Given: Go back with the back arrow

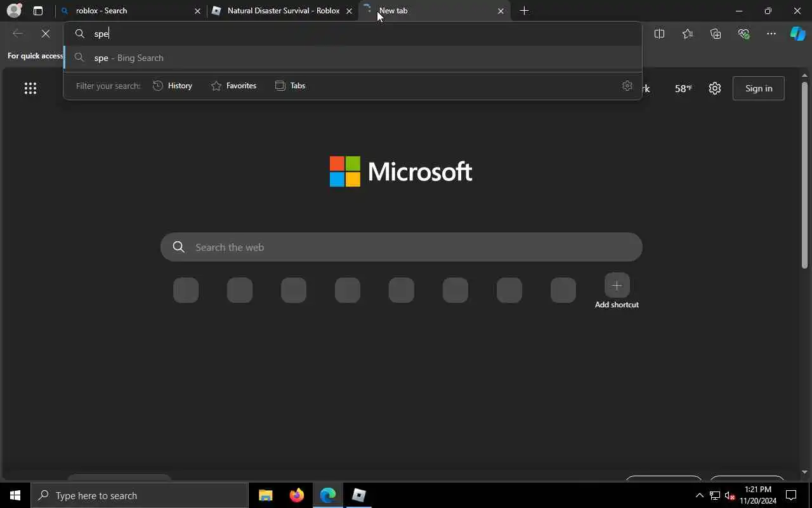Looking at the screenshot, I should (x=18, y=34).
